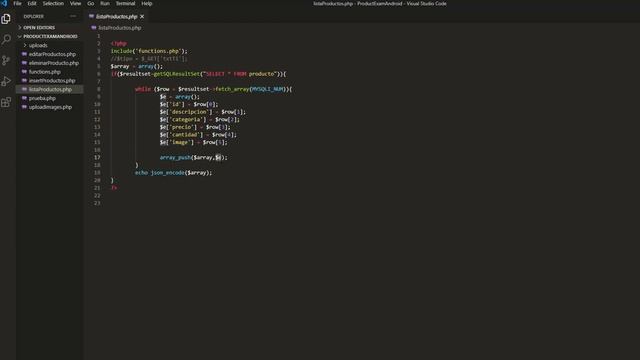The width and height of the screenshot is (640, 360).
Task: Open the Go menu
Action: click(x=91, y=3)
